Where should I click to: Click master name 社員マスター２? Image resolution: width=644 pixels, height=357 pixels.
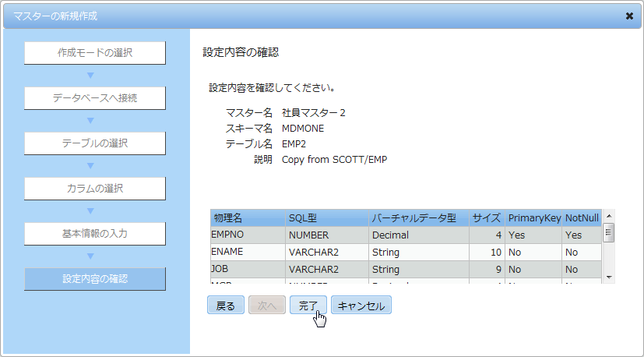click(314, 113)
